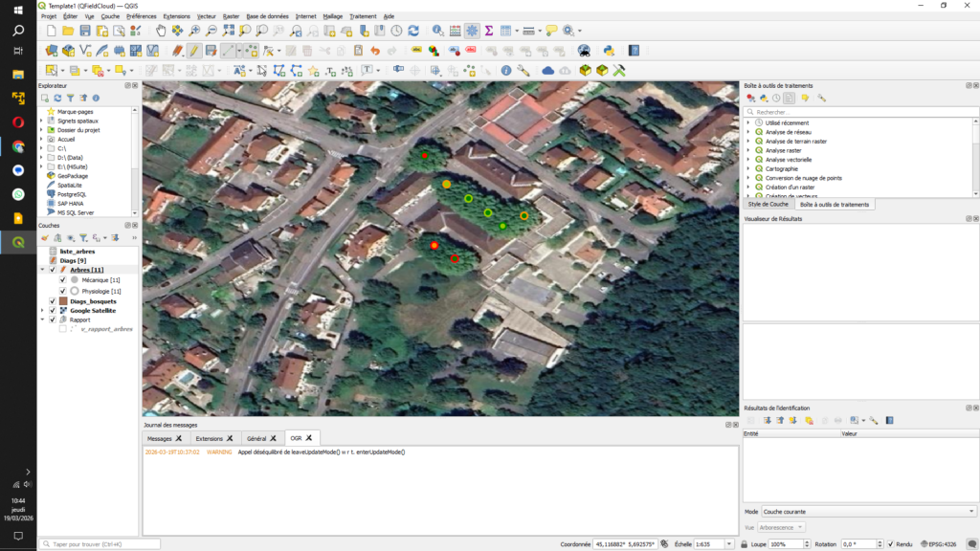The height and width of the screenshot is (551, 980).
Task: Open Chrome from the Windows taskbar
Action: [18, 146]
